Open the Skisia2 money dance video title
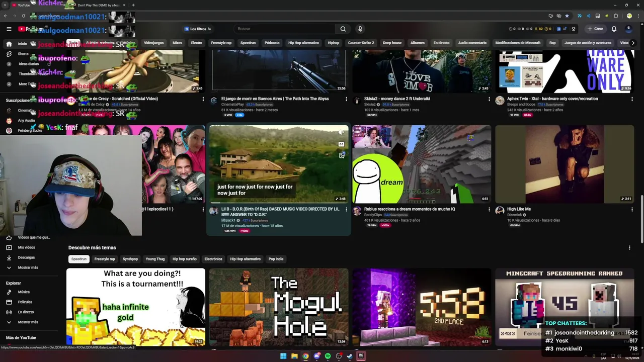 click(397, 99)
